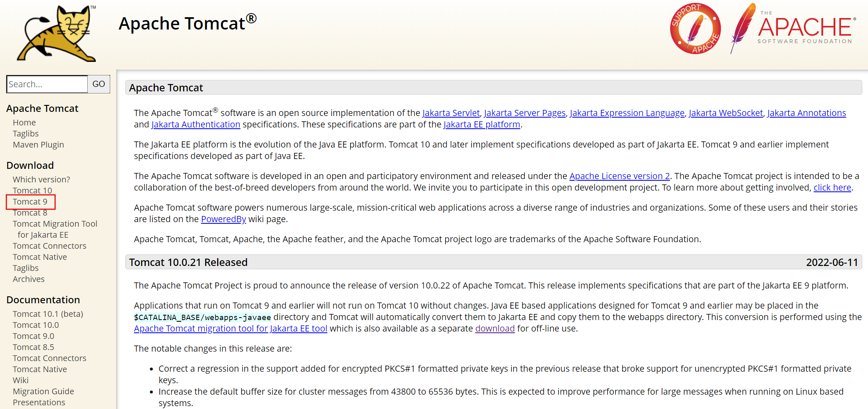Open the Apache Software Foundation logo
Image resolution: width=868 pixels, height=409 pixels.
click(x=793, y=29)
